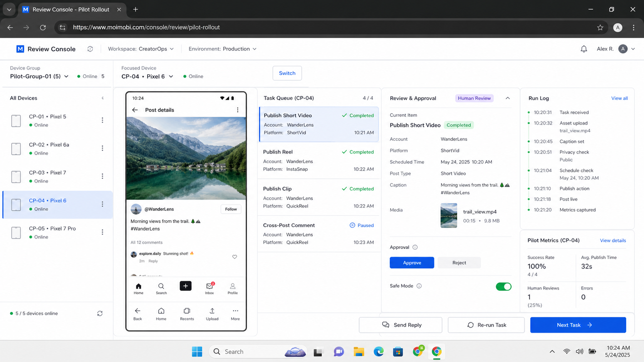The height and width of the screenshot is (362, 644).
Task: Click Re-run Task
Action: [486, 325]
